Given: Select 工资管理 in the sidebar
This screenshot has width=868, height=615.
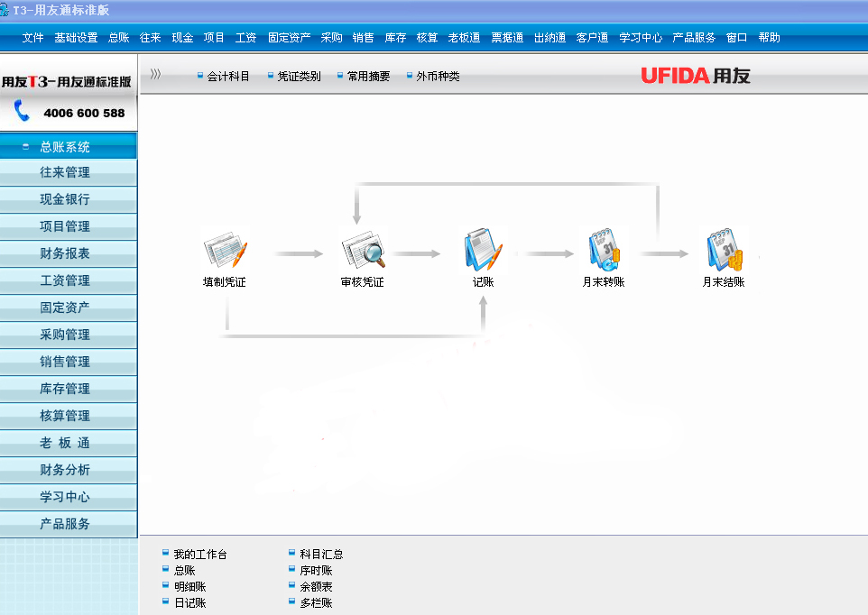Looking at the screenshot, I should (69, 281).
